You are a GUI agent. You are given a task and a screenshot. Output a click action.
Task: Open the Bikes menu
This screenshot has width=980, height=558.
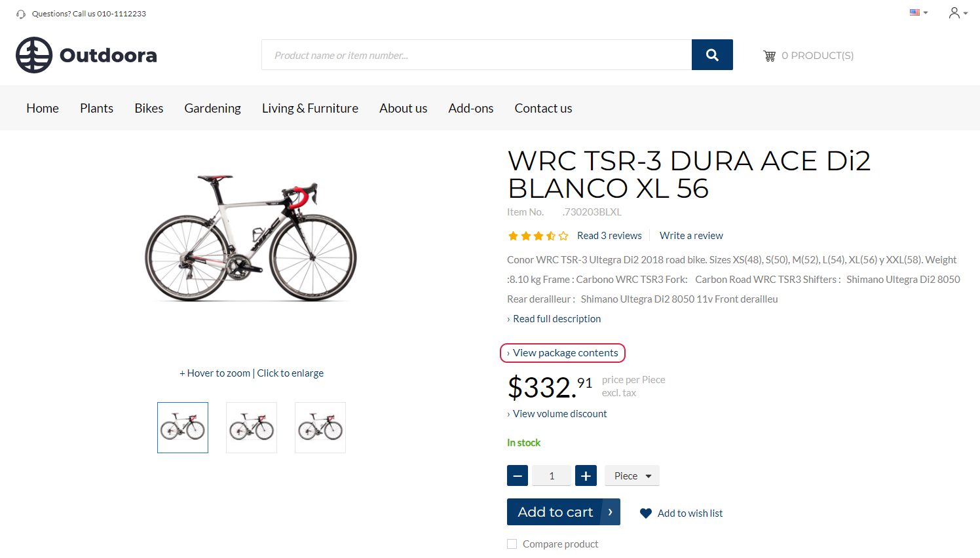[149, 108]
